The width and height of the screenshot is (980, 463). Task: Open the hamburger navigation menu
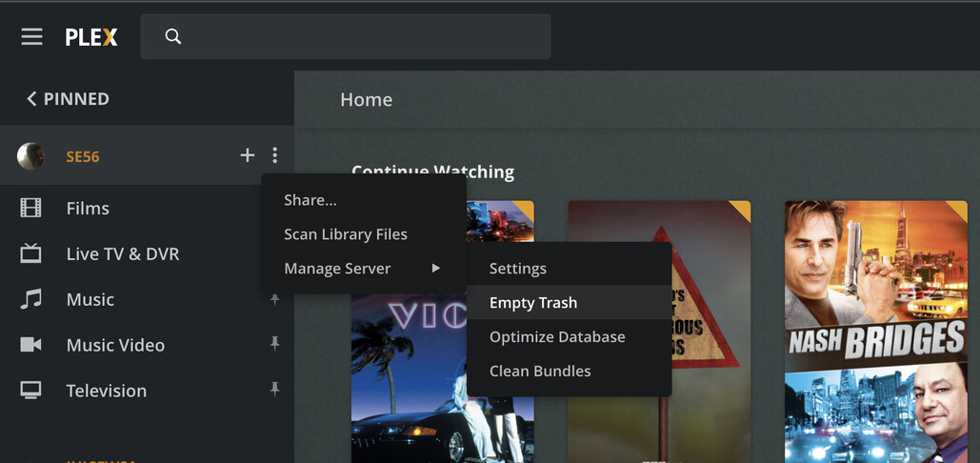point(31,37)
